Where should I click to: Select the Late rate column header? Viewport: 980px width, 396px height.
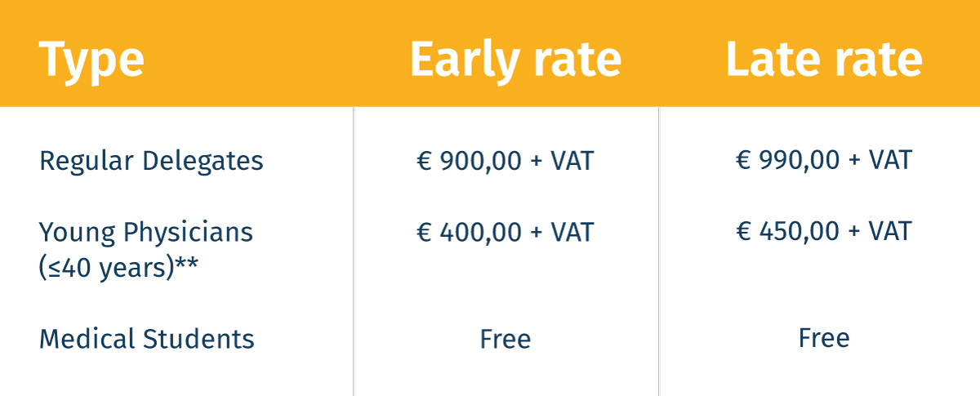[824, 60]
